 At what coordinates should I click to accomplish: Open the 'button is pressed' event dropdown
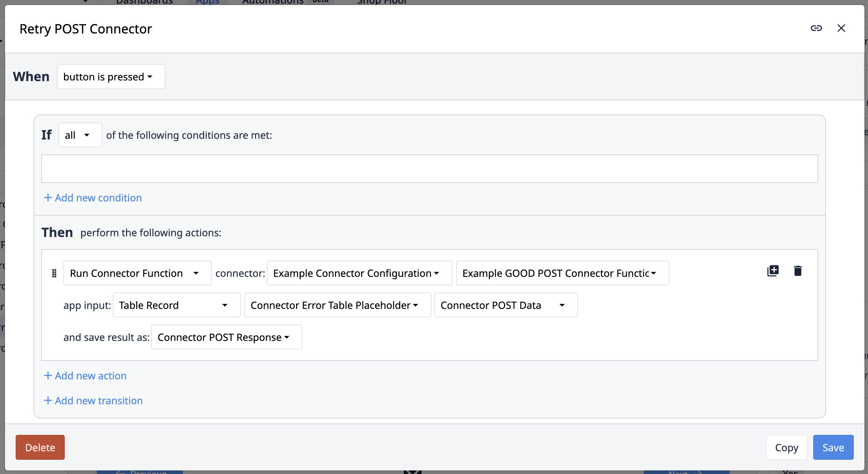[111, 77]
